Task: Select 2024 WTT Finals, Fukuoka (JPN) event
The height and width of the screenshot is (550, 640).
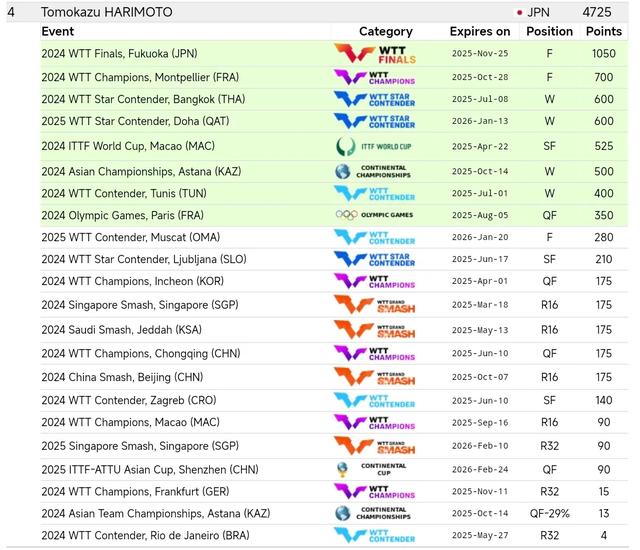Action: (119, 54)
